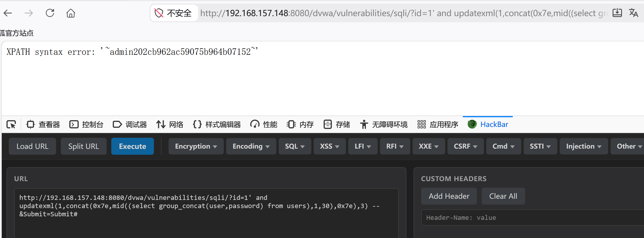Click the 内存 memory chip icon
This screenshot has width=644, height=238.
[291, 125]
